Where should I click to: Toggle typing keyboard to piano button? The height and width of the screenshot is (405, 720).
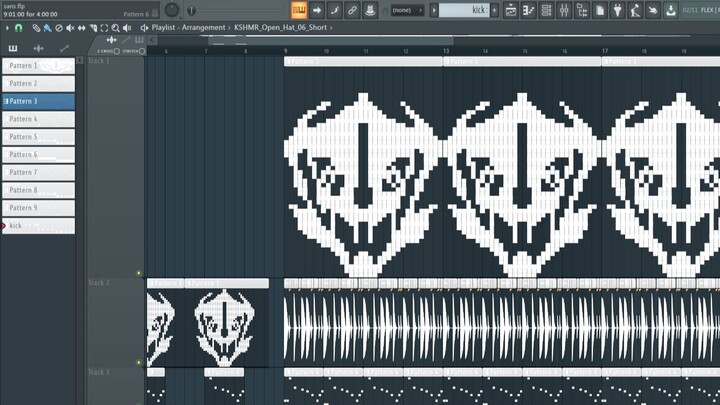click(299, 10)
